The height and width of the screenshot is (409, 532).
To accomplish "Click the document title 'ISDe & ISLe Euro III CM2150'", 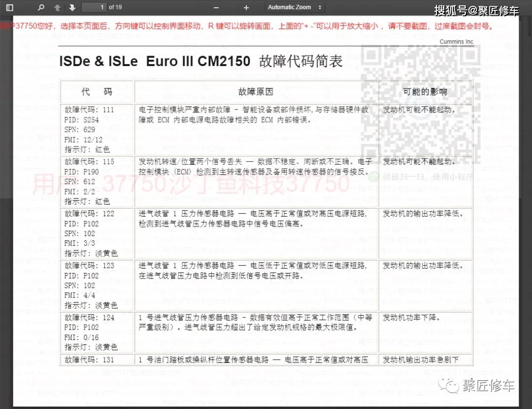I will [x=155, y=61].
